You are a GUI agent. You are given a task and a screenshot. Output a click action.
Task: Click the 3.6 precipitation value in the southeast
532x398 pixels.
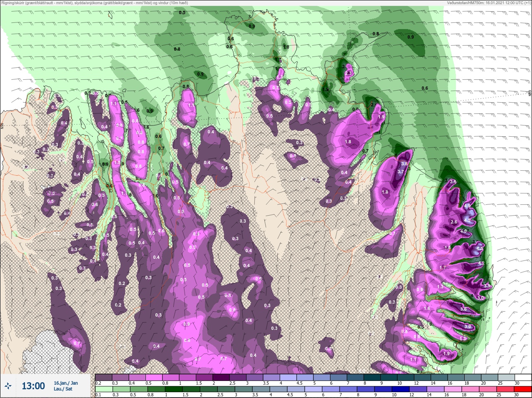pos(463,309)
